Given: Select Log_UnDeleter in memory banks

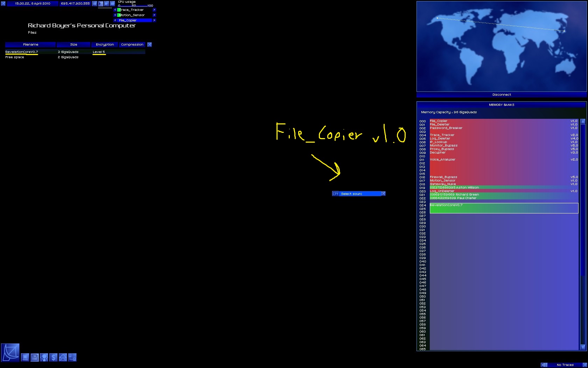Looking at the screenshot, I should tap(504, 191).
